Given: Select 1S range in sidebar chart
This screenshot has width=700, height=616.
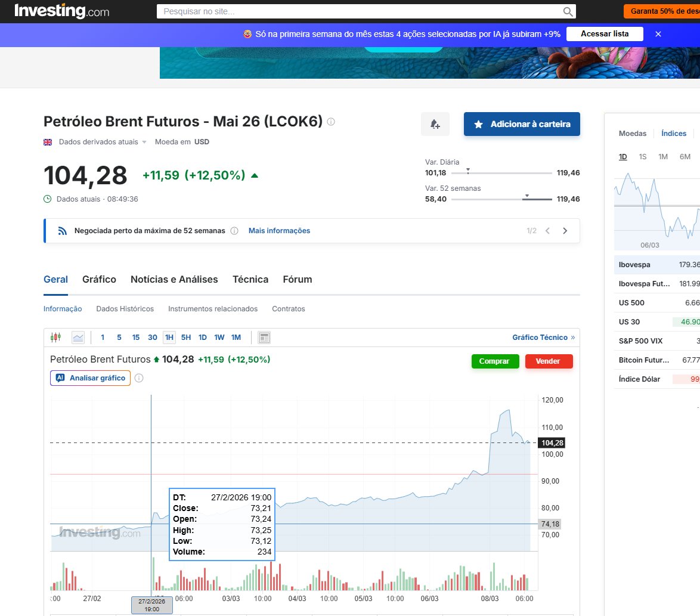Looking at the screenshot, I should tap(642, 157).
